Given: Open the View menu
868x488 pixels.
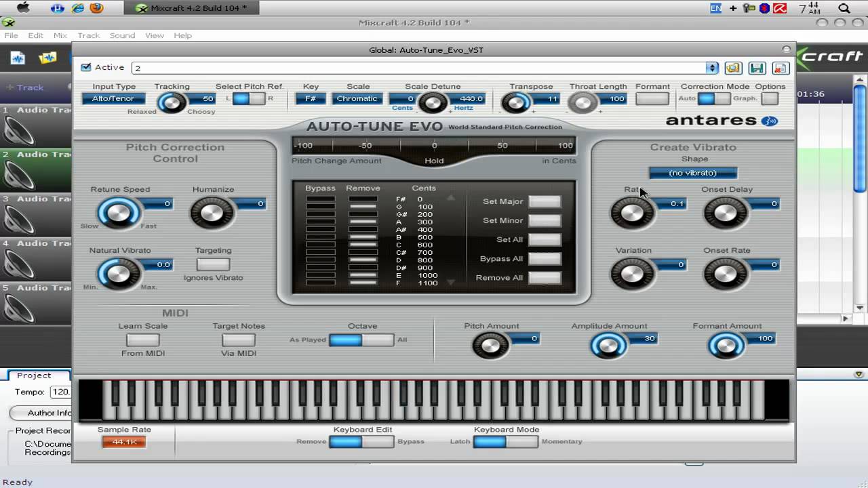Looking at the screenshot, I should click(155, 35).
